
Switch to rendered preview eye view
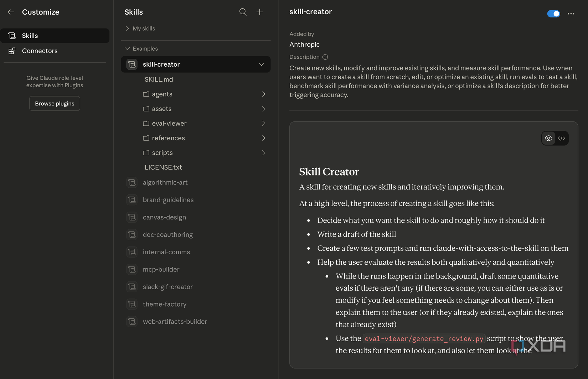pyautogui.click(x=548, y=138)
